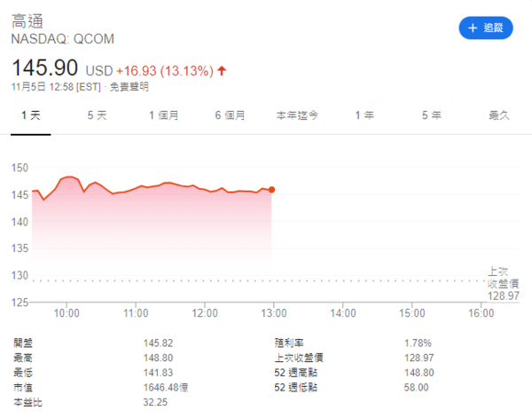This screenshot has width=532, height=418.
Task: Select the 1 天 range tab
Action: pos(30,115)
